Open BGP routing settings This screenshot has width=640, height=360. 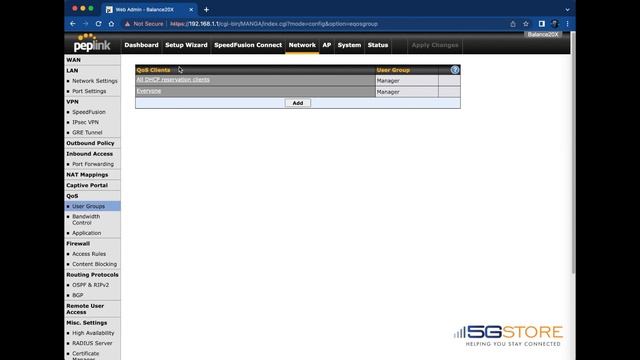pyautogui.click(x=78, y=295)
